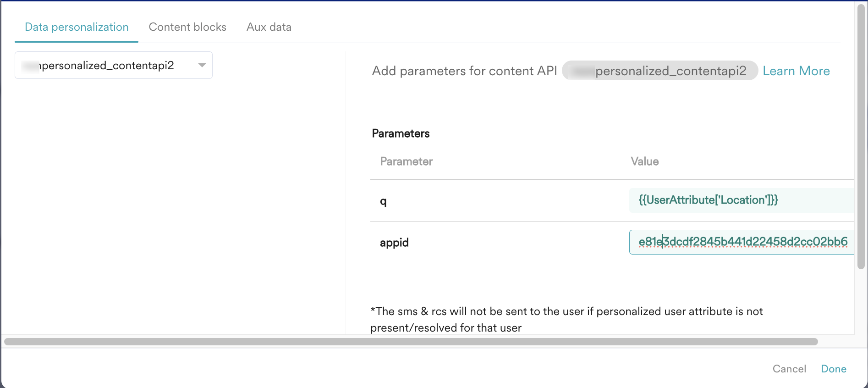Click the personalized_contentapi2 text in the left combo box
The width and height of the screenshot is (868, 388).
click(x=108, y=66)
